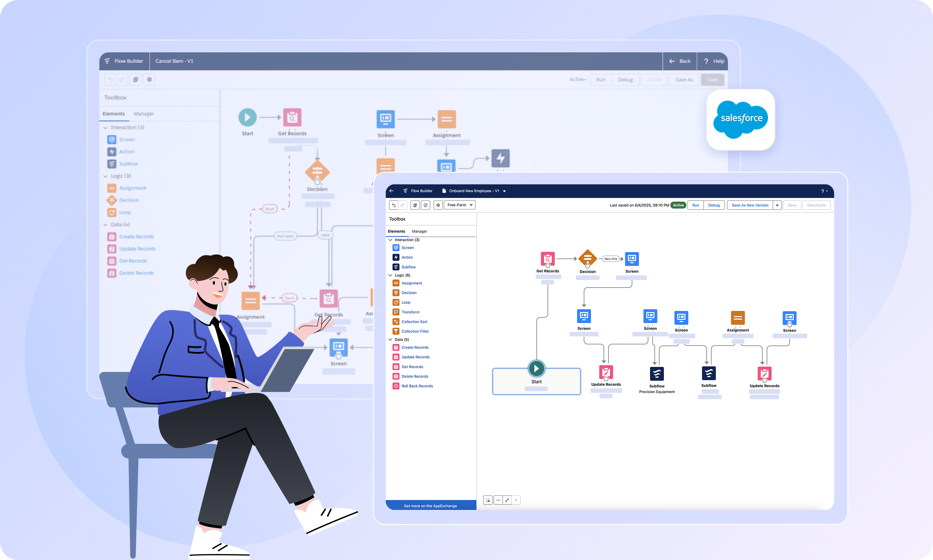Select the Elements tab in Toolbox
This screenshot has height=560, width=933.
(396, 231)
